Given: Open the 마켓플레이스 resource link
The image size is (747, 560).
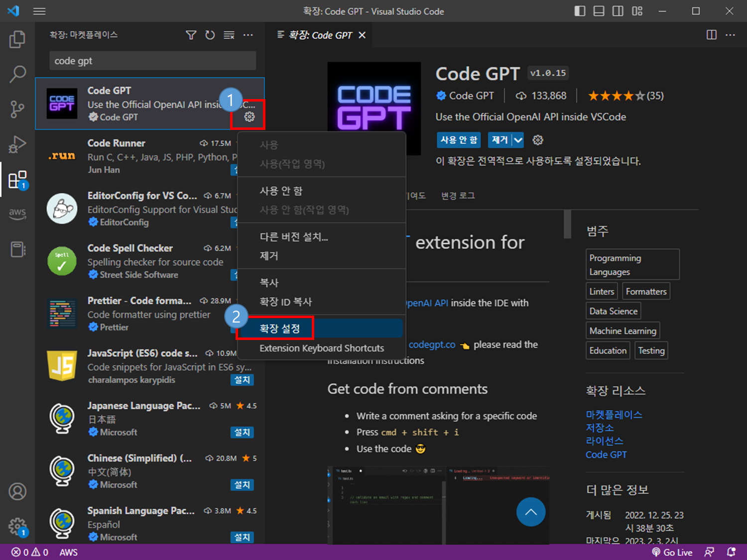Looking at the screenshot, I should point(614,415).
